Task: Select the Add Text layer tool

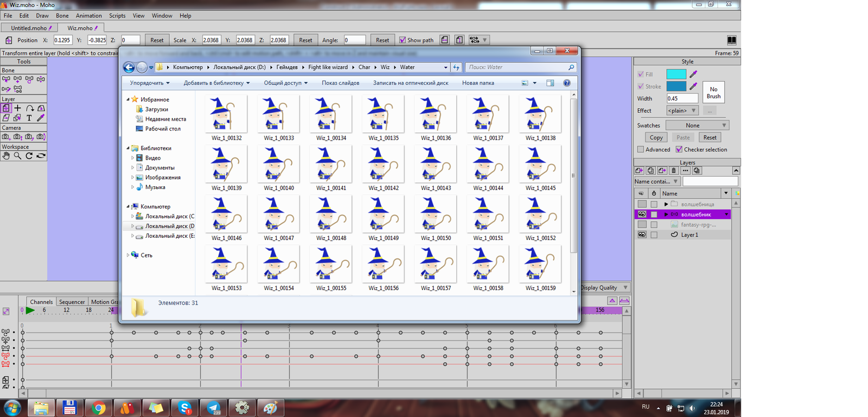Action: point(29,118)
